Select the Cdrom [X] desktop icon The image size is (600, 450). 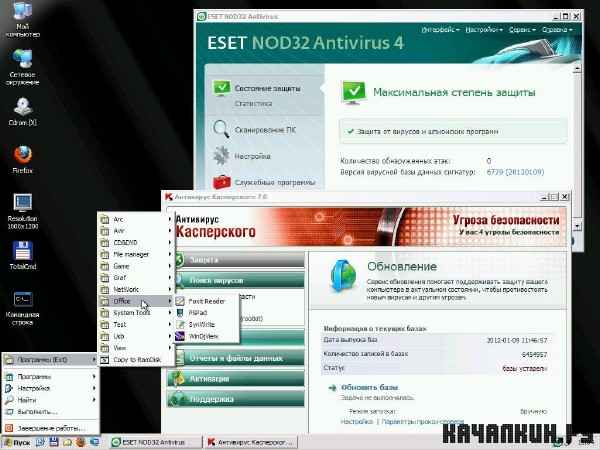(22, 112)
